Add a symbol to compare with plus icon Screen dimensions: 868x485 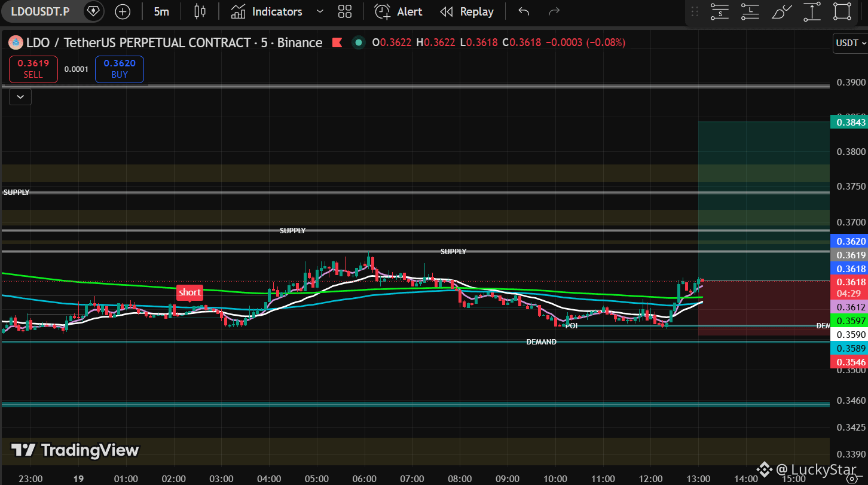point(123,11)
